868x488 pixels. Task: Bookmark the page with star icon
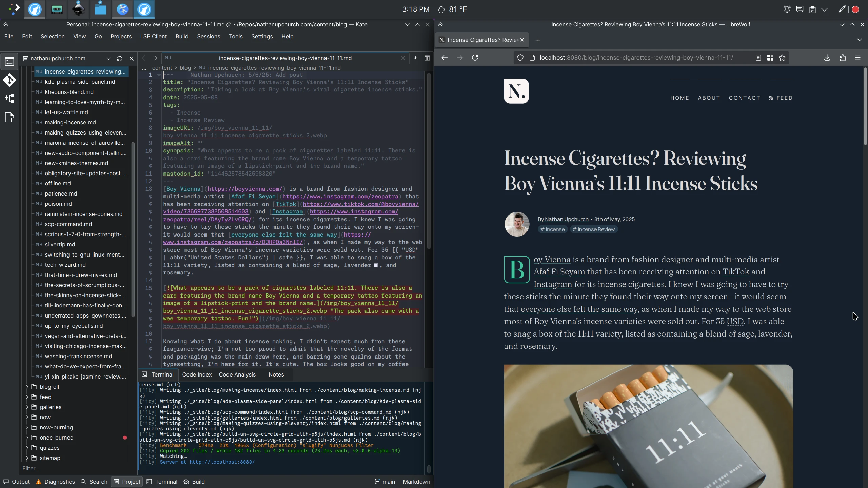coord(782,58)
